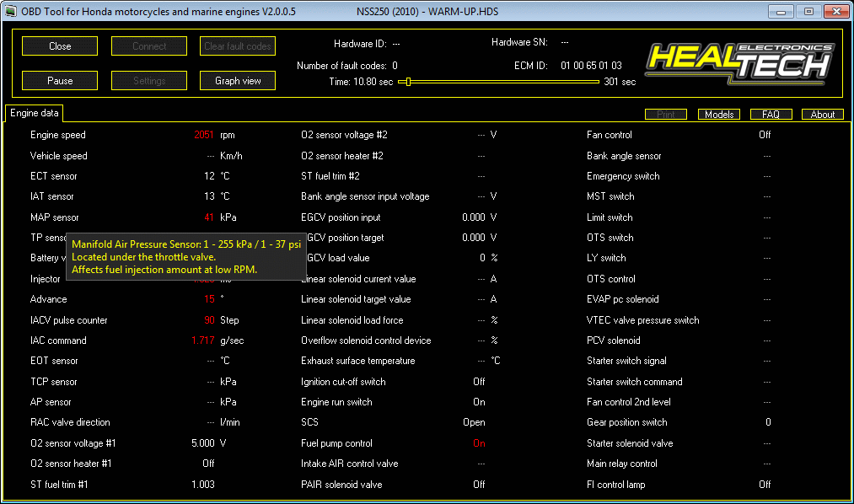
Task: Open the About dialog
Action: pos(822,115)
